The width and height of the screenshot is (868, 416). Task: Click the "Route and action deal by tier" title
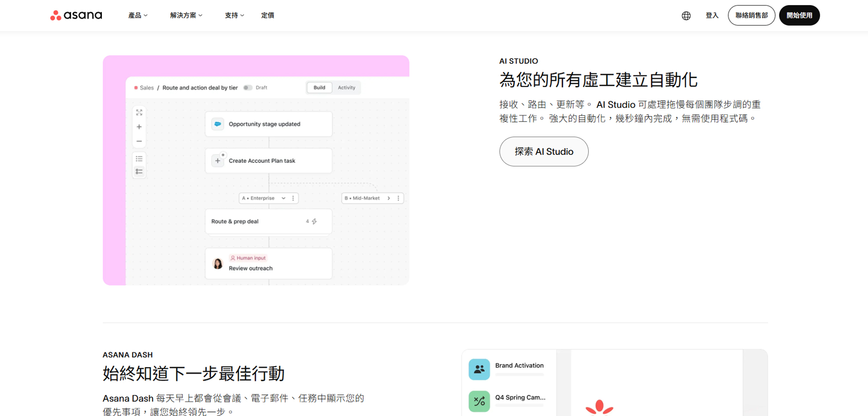click(200, 88)
